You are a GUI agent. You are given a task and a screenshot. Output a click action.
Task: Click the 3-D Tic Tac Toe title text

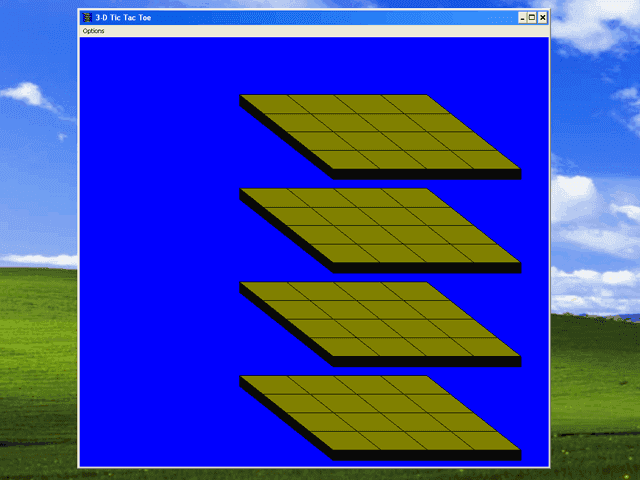click(x=123, y=18)
